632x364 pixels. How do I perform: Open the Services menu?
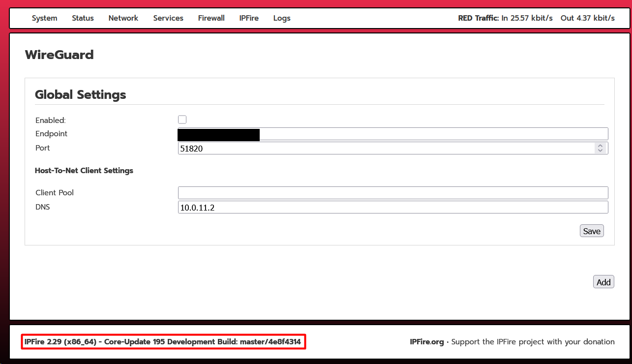(x=168, y=18)
